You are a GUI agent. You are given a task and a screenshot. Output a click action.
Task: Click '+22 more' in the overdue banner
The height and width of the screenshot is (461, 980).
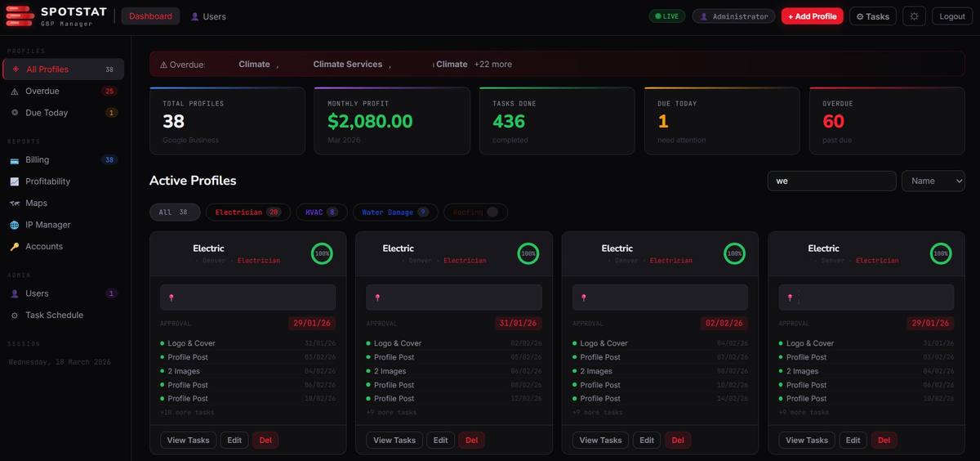coord(493,65)
